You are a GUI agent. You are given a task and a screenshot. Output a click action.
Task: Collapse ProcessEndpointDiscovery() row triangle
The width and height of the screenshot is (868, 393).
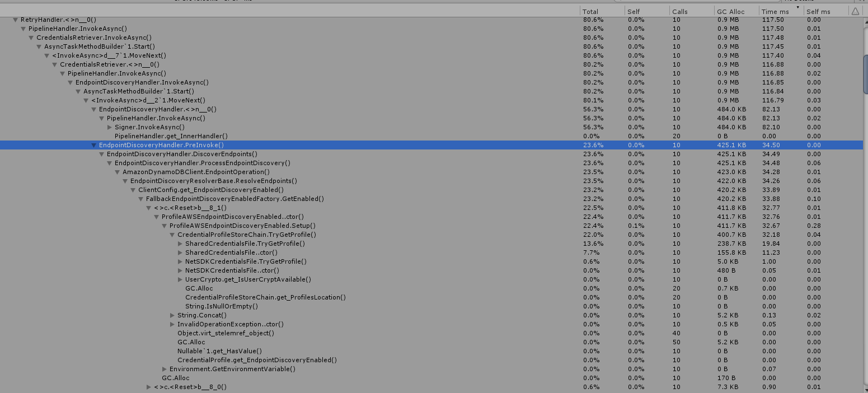tap(110, 163)
